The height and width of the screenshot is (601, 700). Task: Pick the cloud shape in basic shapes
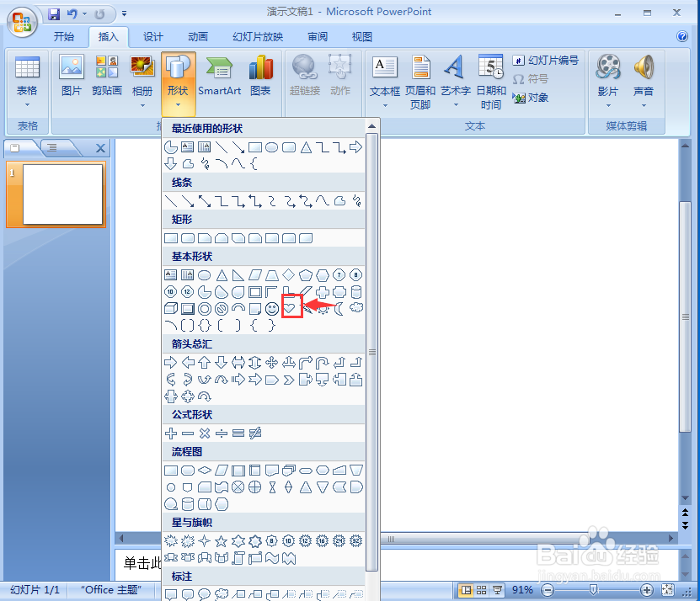pos(355,307)
